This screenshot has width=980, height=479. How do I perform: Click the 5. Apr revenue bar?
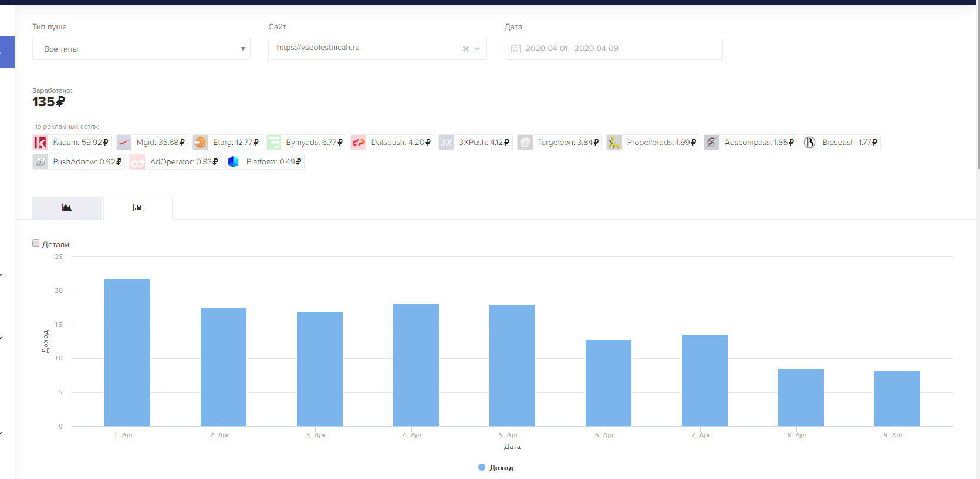click(512, 366)
